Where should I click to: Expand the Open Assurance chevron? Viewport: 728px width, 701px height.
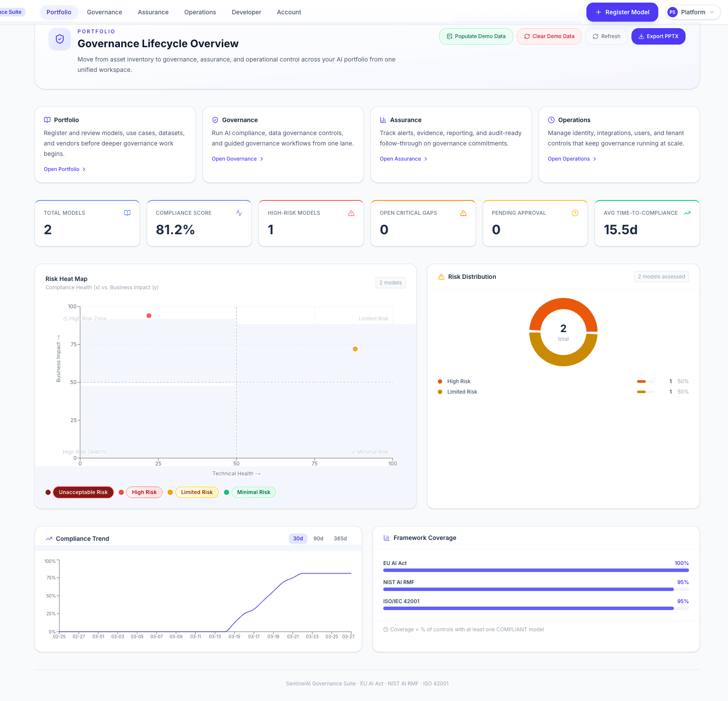(426, 158)
